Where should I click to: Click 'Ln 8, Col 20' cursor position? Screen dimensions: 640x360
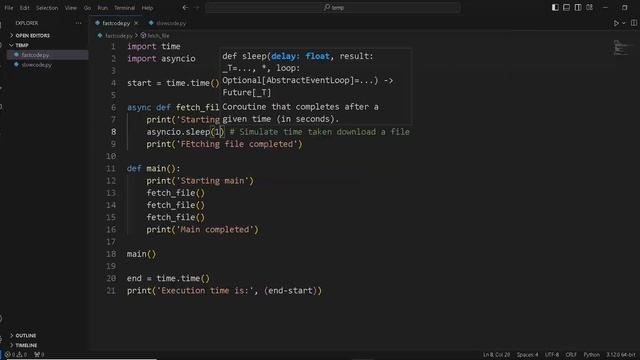pyautogui.click(x=496, y=355)
